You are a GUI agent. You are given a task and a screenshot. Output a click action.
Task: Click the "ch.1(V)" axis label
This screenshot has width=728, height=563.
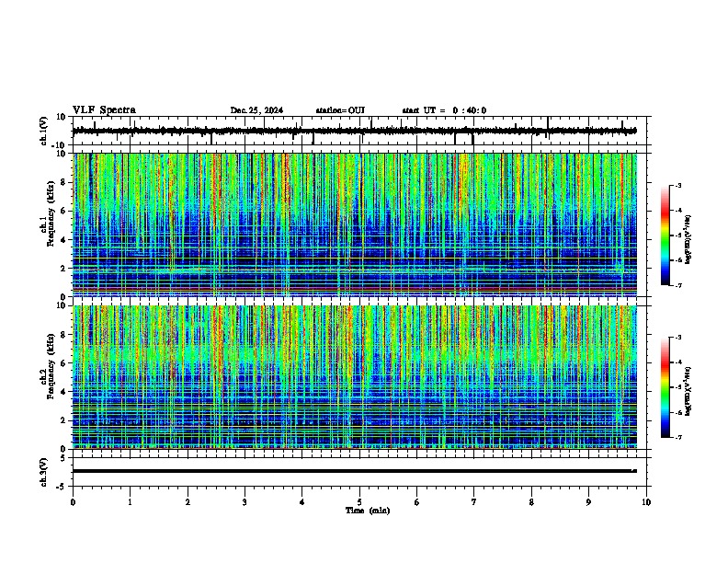tap(44, 131)
